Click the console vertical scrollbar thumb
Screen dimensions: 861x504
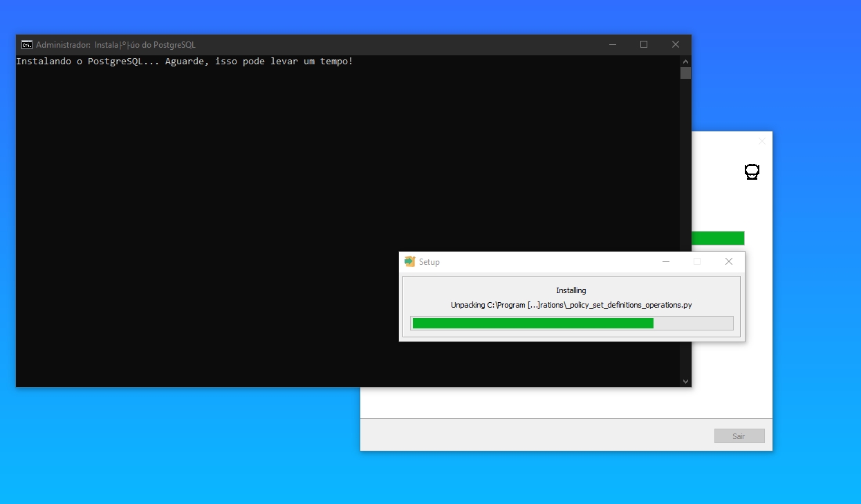point(685,73)
